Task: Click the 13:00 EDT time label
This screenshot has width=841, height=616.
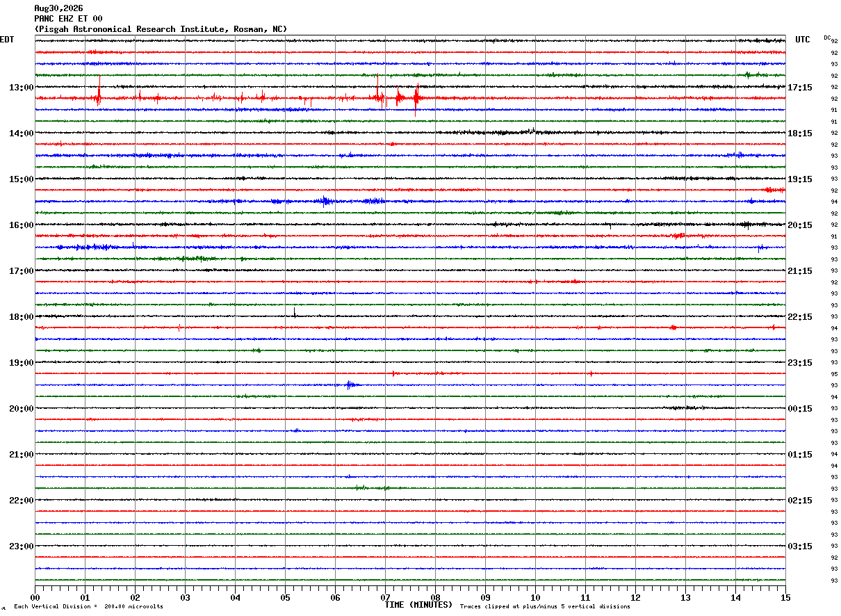Action: coord(21,88)
